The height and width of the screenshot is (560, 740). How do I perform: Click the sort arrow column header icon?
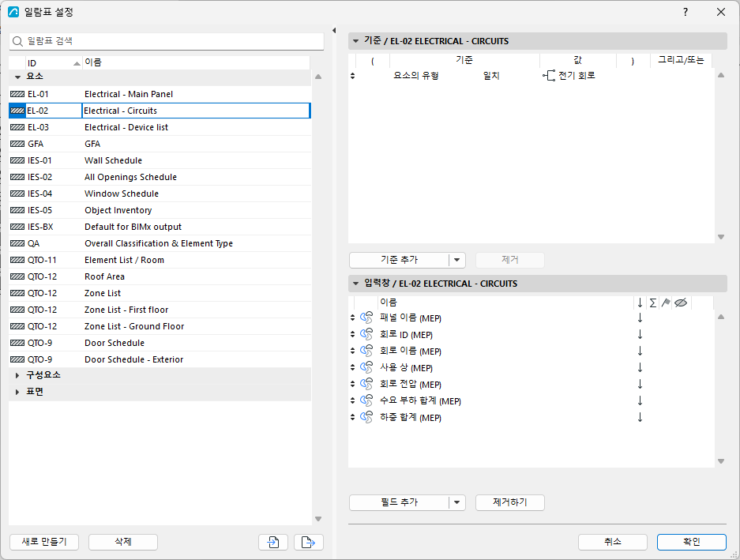pos(640,303)
